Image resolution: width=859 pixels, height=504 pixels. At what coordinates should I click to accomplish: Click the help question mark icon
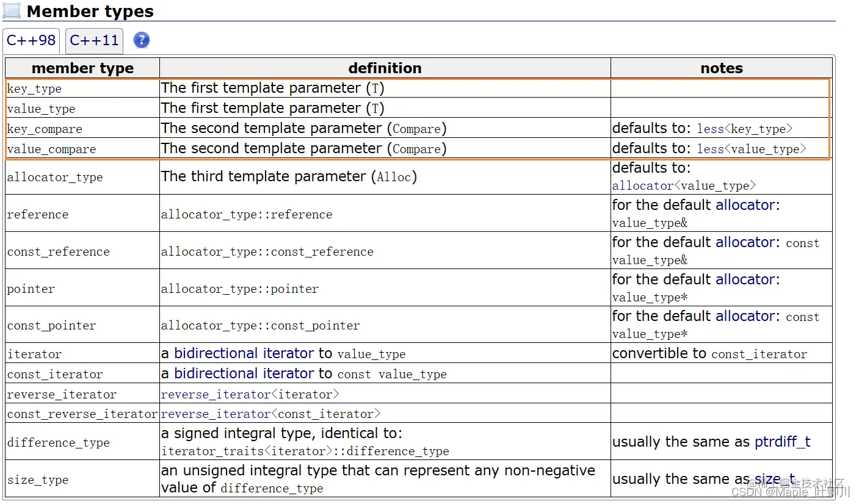[x=141, y=40]
